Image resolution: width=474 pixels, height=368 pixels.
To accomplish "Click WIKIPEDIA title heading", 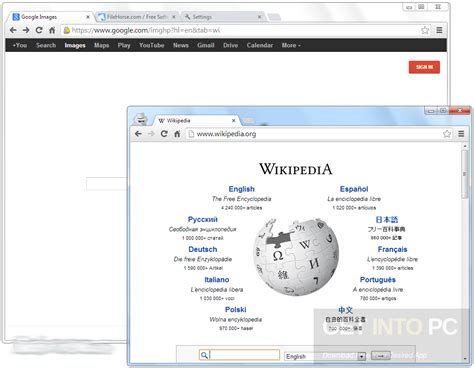I will click(x=296, y=169).
